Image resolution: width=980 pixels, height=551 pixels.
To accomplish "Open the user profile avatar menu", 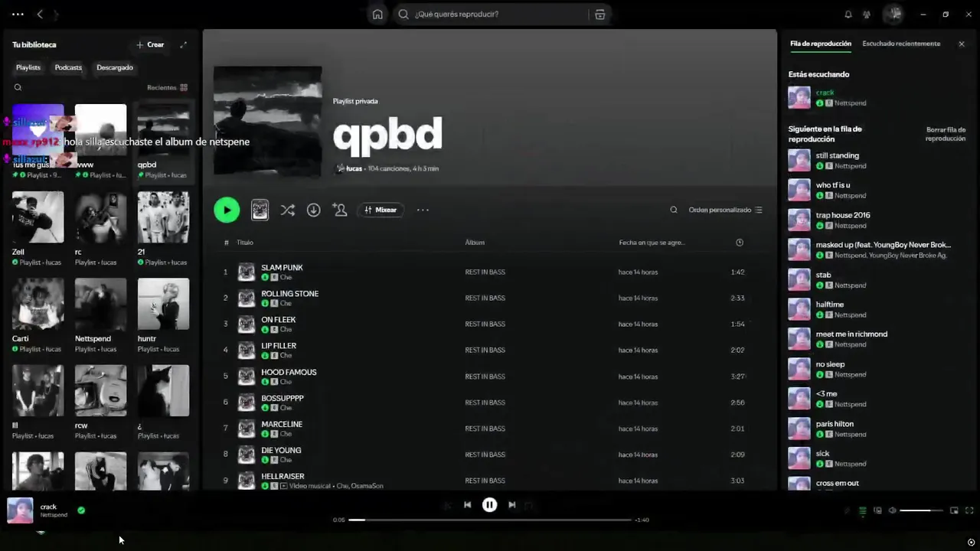I will (x=893, y=14).
